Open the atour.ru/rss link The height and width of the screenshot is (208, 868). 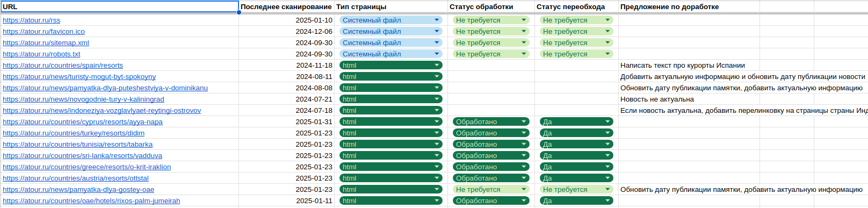[31, 20]
